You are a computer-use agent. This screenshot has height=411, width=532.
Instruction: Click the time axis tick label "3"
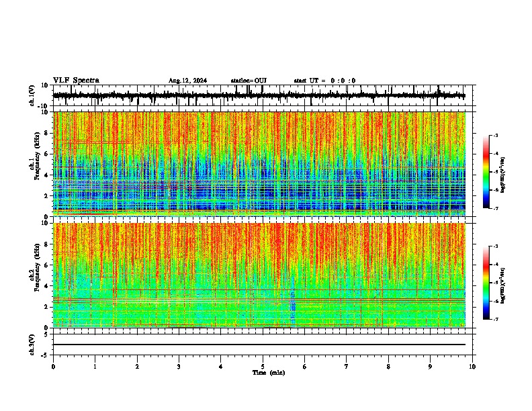click(179, 366)
